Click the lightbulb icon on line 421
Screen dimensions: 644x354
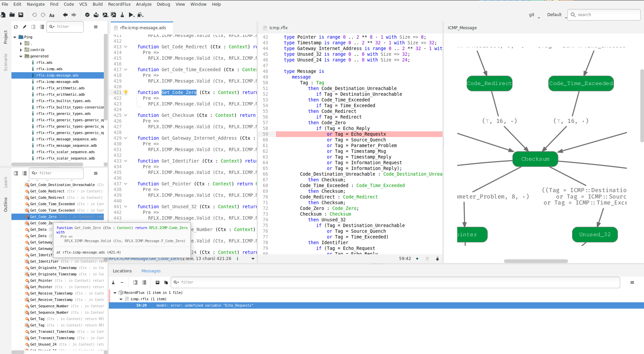point(126,92)
